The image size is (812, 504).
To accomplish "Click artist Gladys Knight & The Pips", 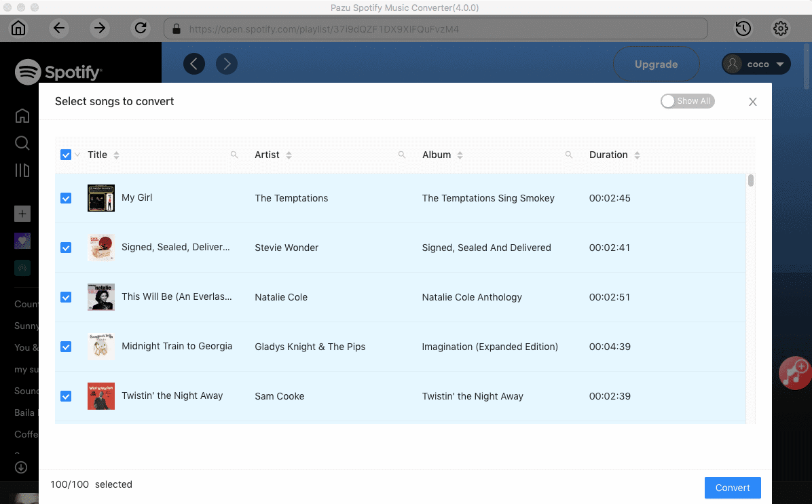I will 310,347.
